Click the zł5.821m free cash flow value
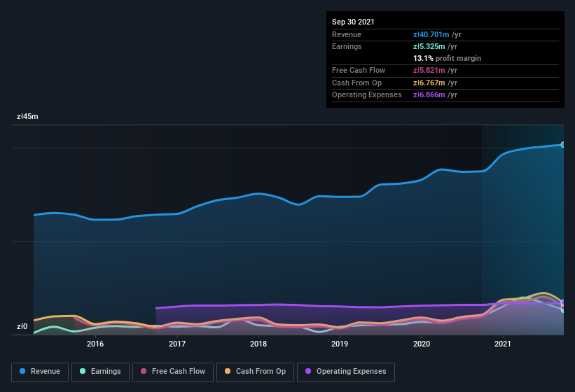Viewport: 575px width, 392px height. [429, 70]
